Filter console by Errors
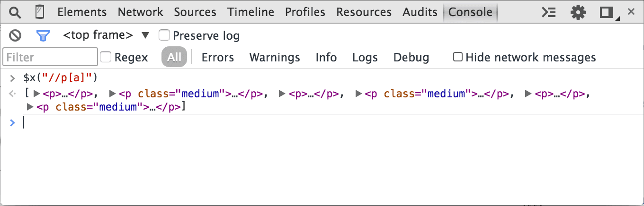The width and height of the screenshot is (644, 206). tap(217, 58)
